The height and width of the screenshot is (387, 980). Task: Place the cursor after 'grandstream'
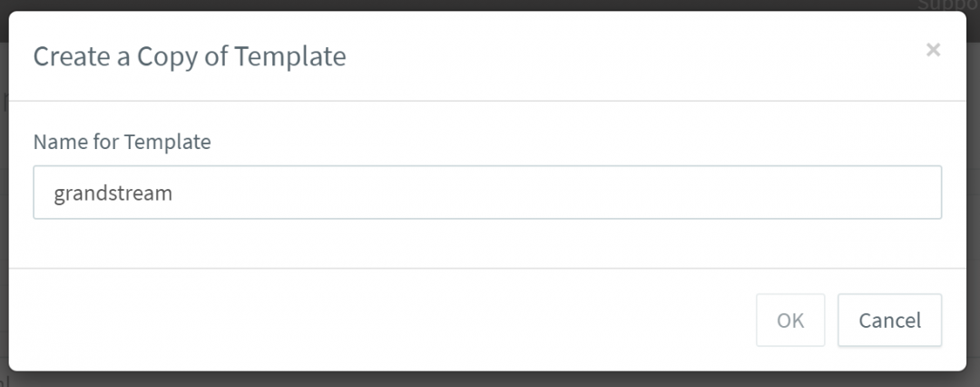(175, 193)
